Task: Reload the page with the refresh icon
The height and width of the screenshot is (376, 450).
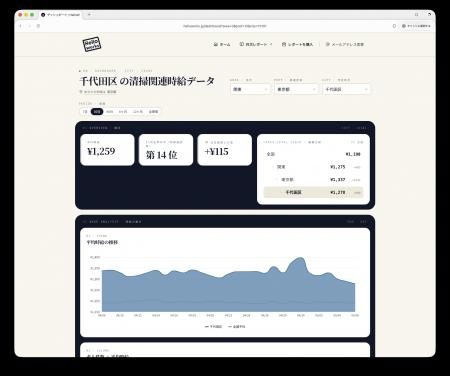Action: coord(38,26)
